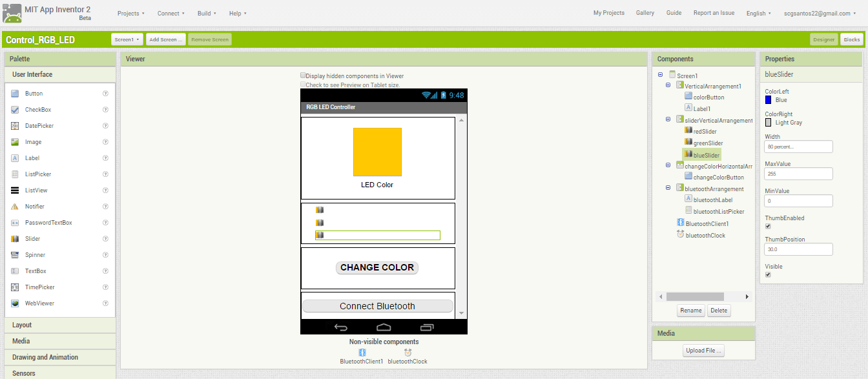
Task: Collapse the sliderVerticalArrangement tree node
Action: click(669, 119)
